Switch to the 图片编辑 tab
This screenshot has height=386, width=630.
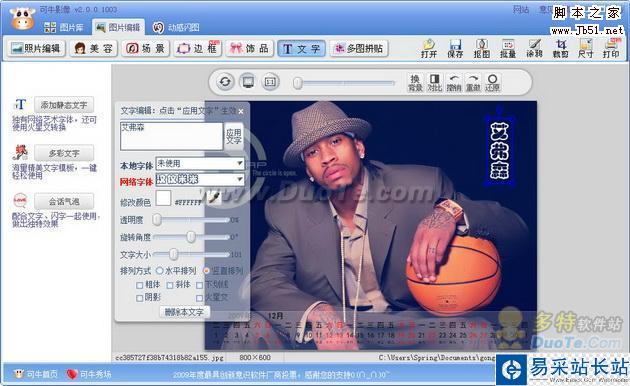click(119, 27)
